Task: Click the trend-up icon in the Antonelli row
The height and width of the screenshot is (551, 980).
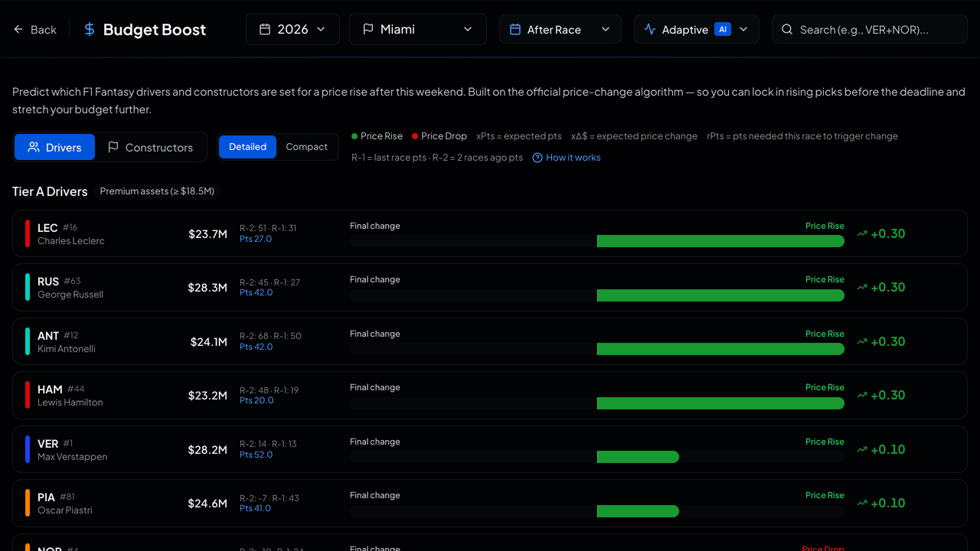Action: point(862,341)
